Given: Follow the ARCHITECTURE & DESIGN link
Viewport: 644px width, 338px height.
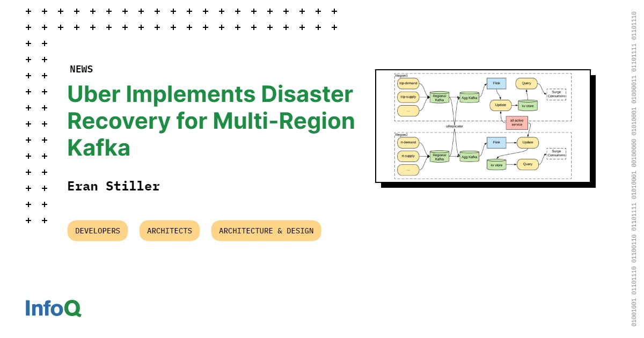Looking at the screenshot, I should [266, 231].
